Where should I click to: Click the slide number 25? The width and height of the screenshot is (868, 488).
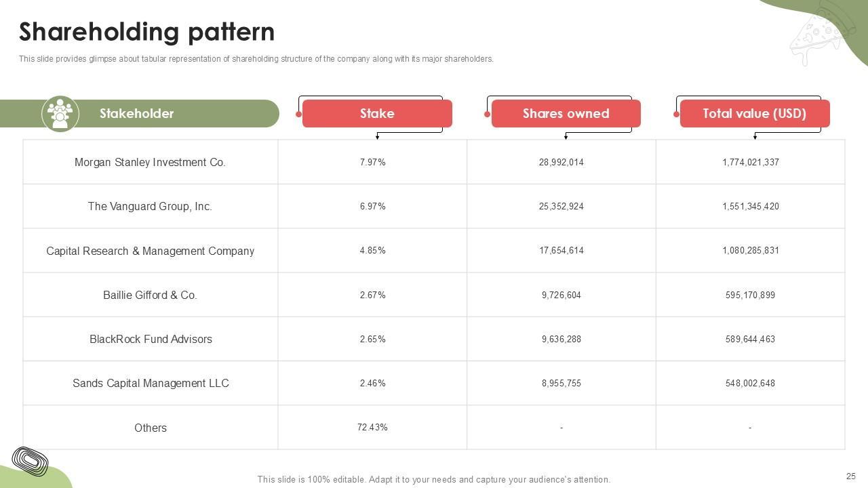point(851,476)
